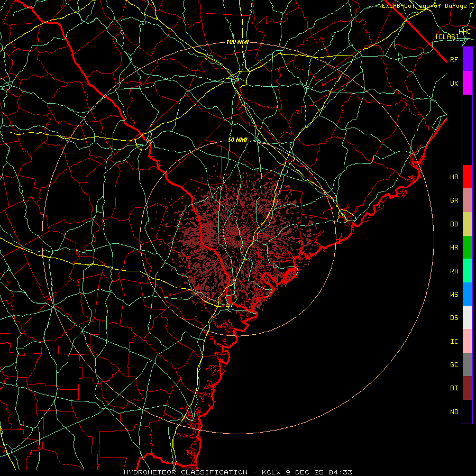This screenshot has width=476, height=476.
Task: Click the KCLX station identifier
Action: [x=271, y=472]
